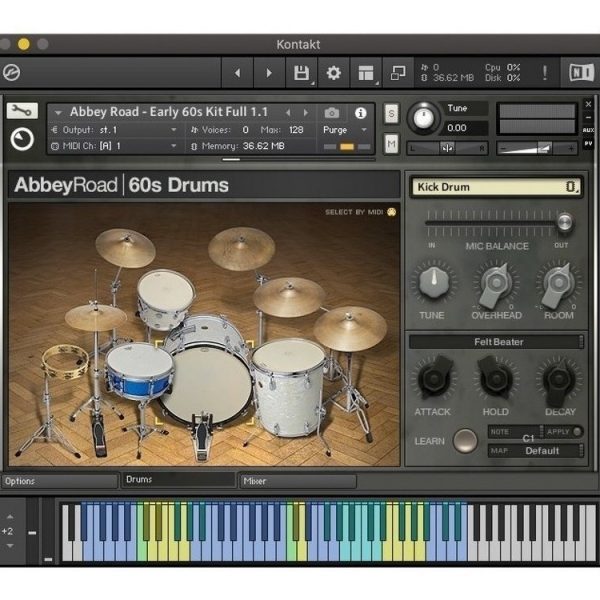Go to next preset with right arrow toolbar

point(269,73)
